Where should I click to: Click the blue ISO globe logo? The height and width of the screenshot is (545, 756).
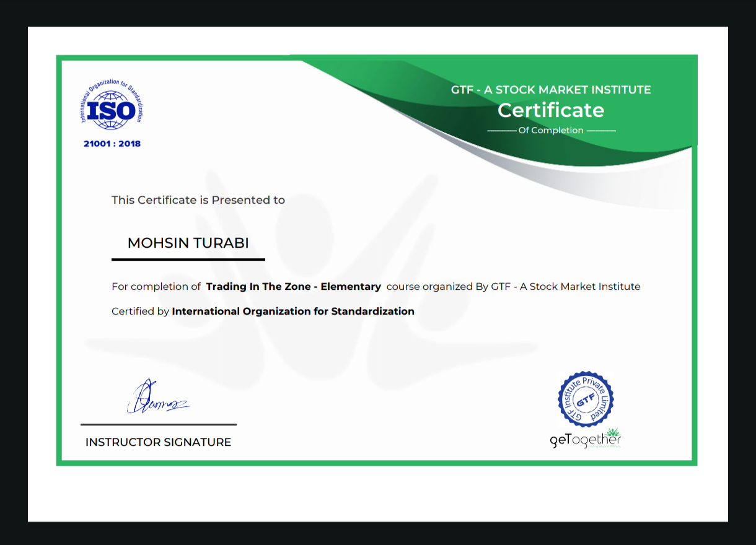(x=112, y=110)
